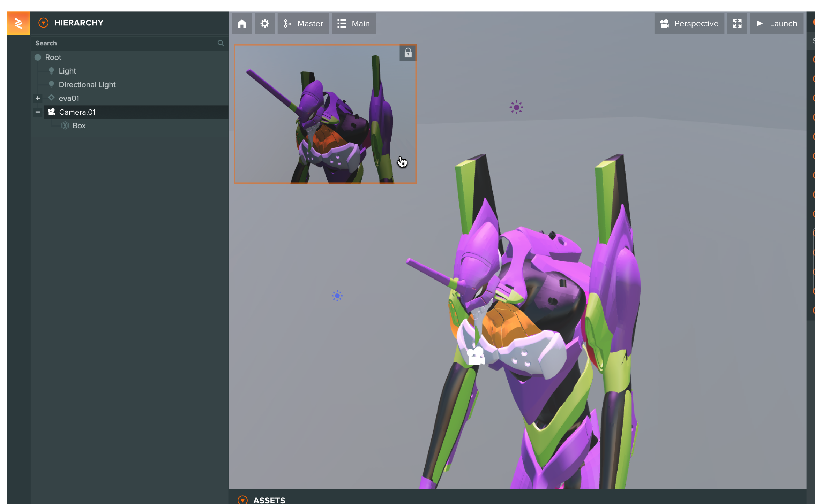Viewport: 815px width, 504px height.
Task: Toggle fullscreen viewport expand icon
Action: click(737, 23)
